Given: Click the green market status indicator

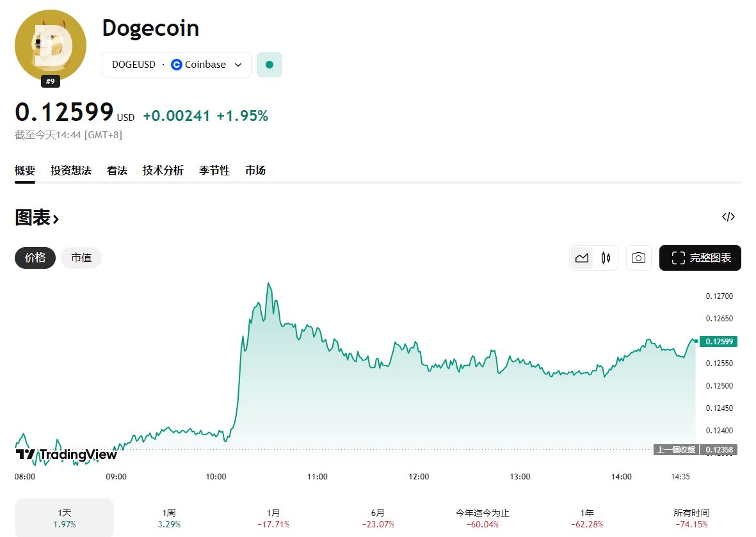Looking at the screenshot, I should click(269, 65).
